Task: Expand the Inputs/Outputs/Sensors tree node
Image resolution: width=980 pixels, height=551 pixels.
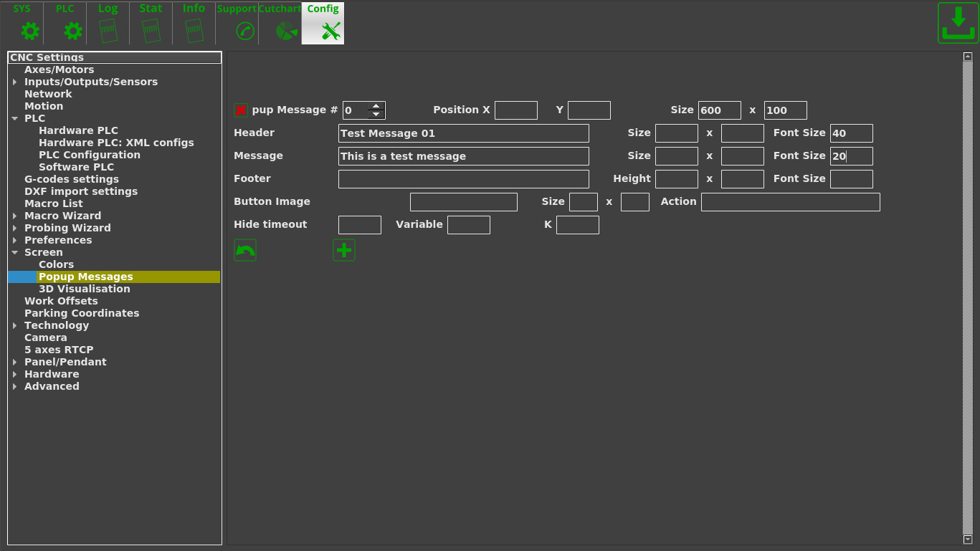Action: [15, 82]
